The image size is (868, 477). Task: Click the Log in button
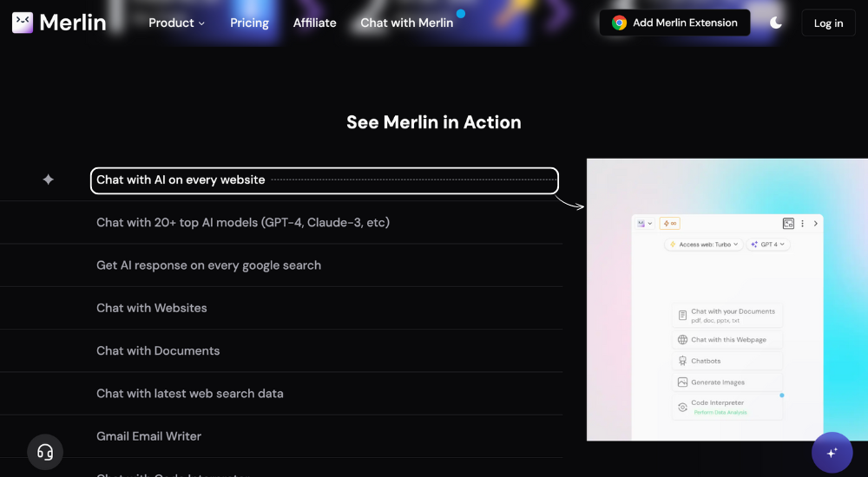point(828,23)
